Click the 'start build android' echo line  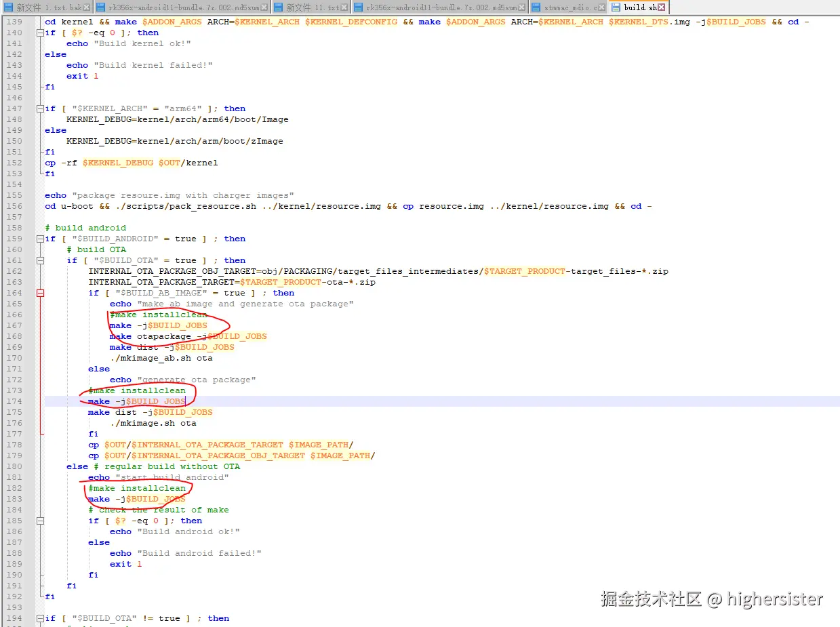click(x=158, y=477)
